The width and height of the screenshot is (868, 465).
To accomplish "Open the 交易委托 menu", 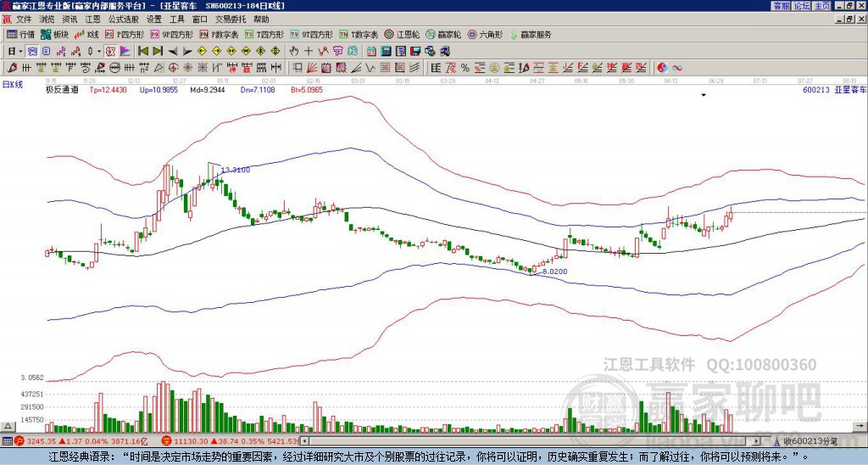I will click(x=231, y=20).
